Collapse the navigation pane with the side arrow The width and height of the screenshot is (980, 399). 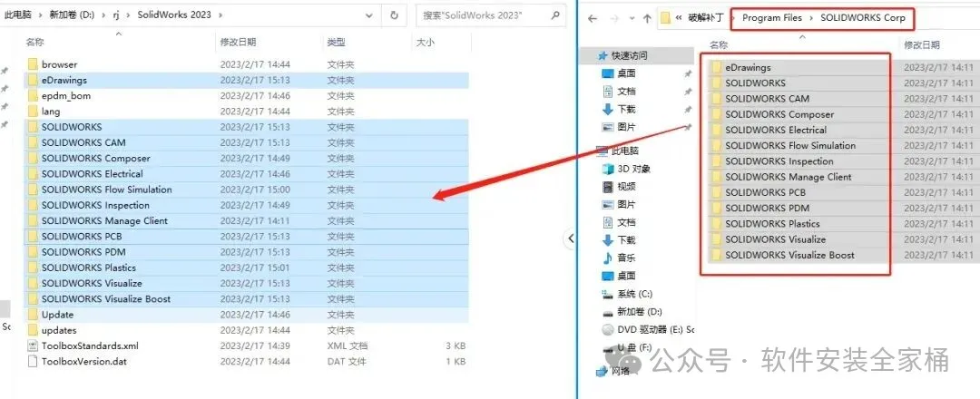pyautogui.click(x=570, y=238)
